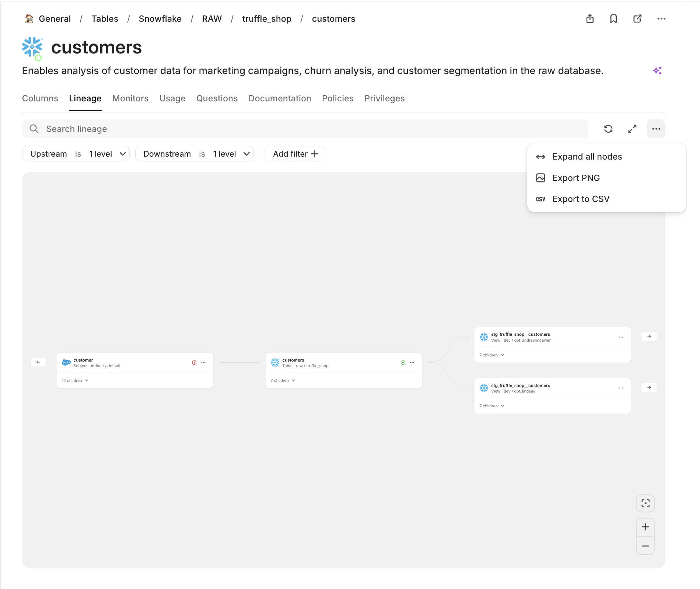The width and height of the screenshot is (700, 589).
Task: Expand upstream from customer Sobject node
Action: (x=38, y=362)
